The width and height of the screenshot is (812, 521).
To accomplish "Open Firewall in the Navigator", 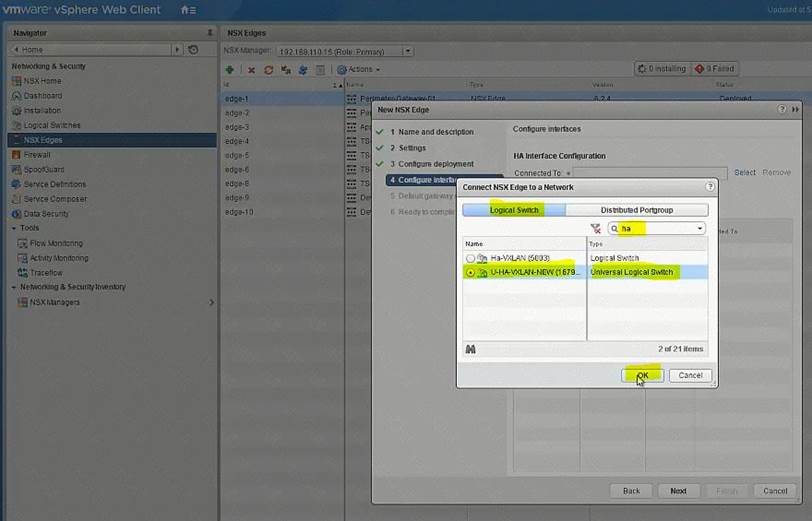I will tap(37, 155).
